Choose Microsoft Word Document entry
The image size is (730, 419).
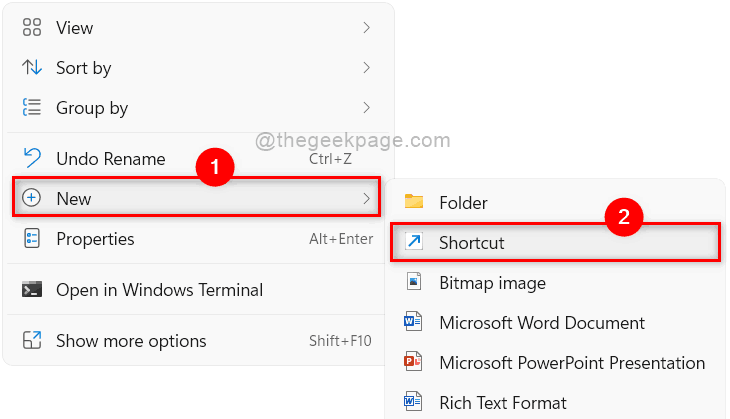pyautogui.click(x=541, y=323)
